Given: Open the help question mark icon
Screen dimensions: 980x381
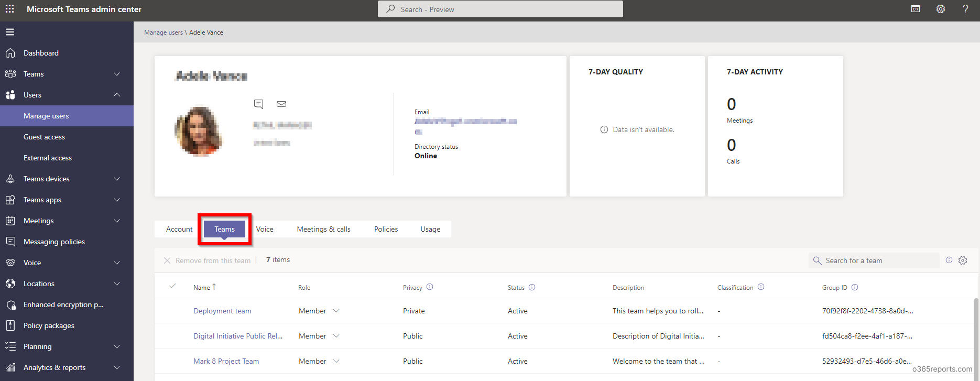Looking at the screenshot, I should (965, 9).
